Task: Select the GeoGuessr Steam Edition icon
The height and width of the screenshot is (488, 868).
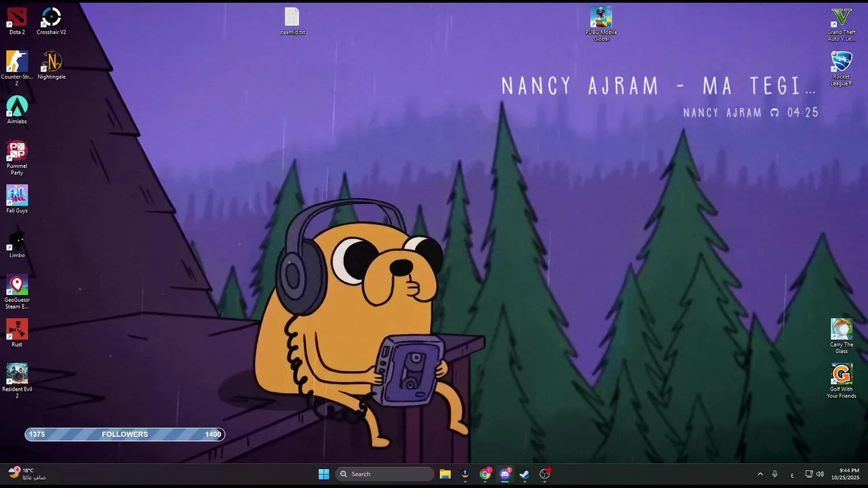Action: [17, 292]
